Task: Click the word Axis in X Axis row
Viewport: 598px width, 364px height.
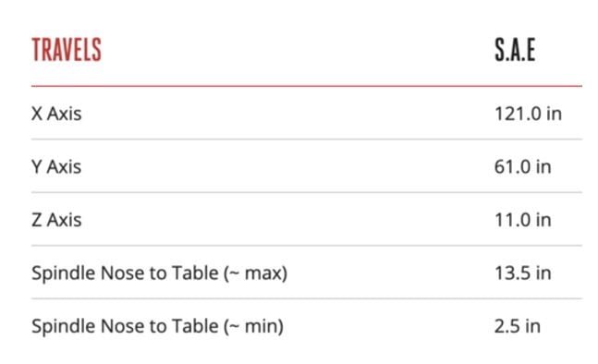Action: (64, 114)
